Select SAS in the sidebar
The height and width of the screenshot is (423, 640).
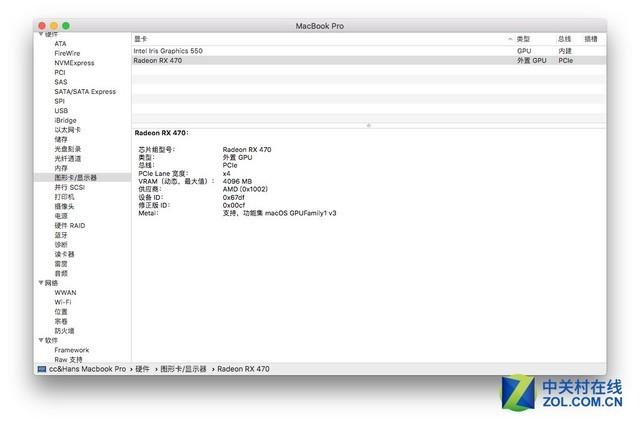(61, 82)
